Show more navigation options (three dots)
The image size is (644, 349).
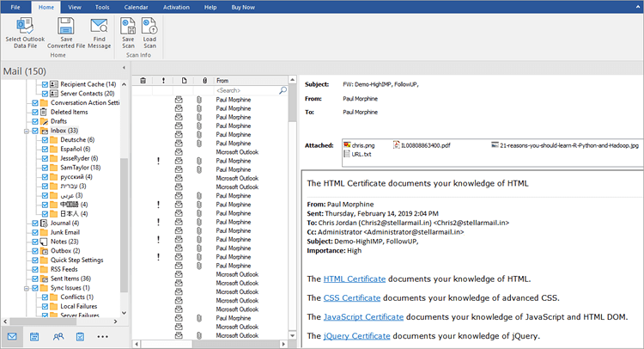pyautogui.click(x=102, y=336)
